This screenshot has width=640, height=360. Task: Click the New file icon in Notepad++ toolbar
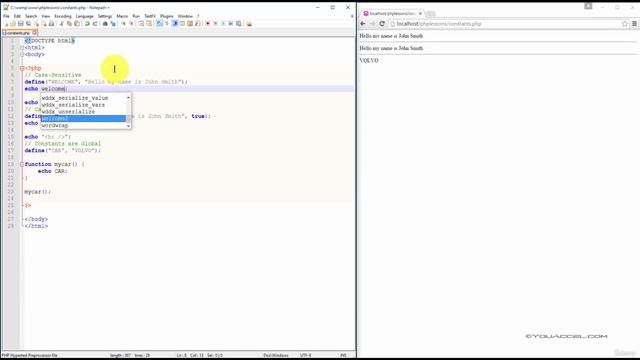(x=7, y=24)
